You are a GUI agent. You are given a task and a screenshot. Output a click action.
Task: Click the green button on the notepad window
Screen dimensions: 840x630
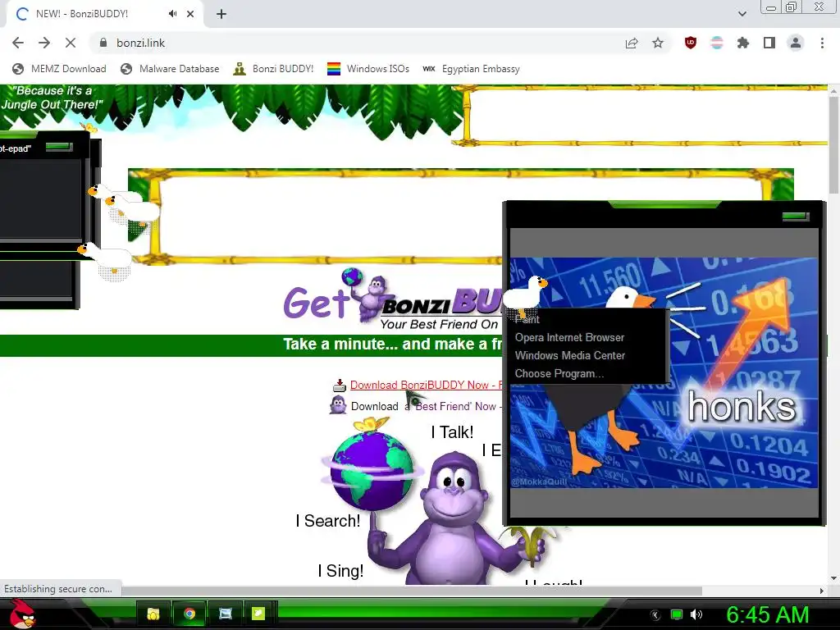(x=58, y=147)
